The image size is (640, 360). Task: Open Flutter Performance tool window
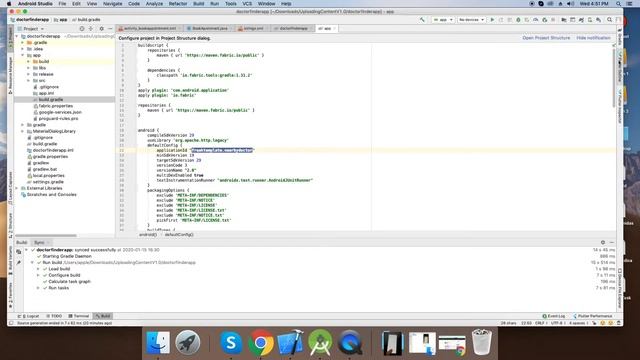pyautogui.click(x=593, y=316)
